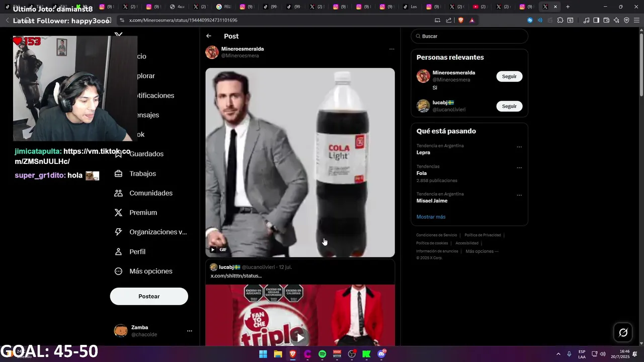Screen dimensions: 644x362
Task: Open the Misael Jaime trend
Action: 432,201
